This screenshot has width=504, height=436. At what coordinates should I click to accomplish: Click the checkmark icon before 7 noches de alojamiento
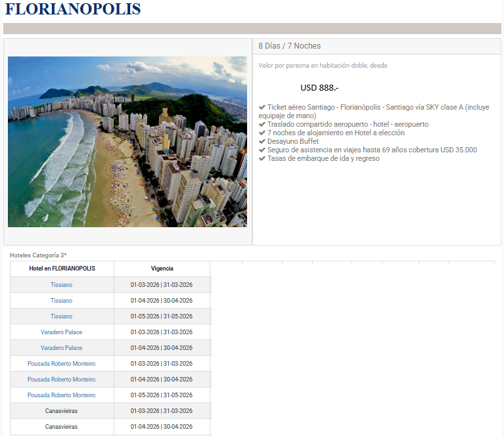pos(262,133)
